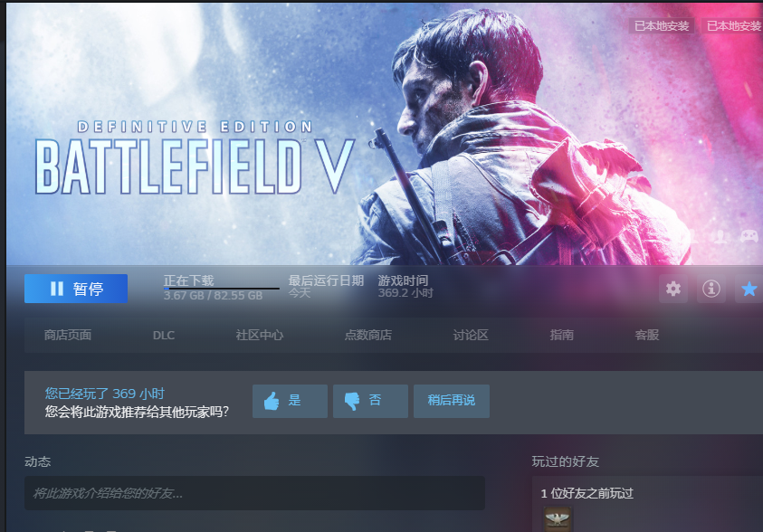Click the controller support gamepad icon
The image size is (763, 532).
pyautogui.click(x=749, y=237)
